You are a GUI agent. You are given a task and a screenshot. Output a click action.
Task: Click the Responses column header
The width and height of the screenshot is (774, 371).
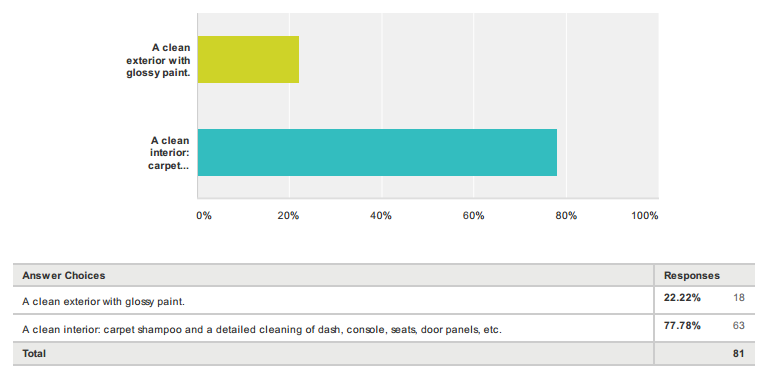coord(692,275)
